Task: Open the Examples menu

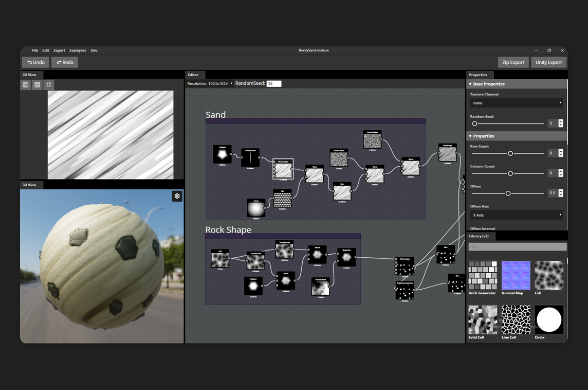Action: point(78,50)
